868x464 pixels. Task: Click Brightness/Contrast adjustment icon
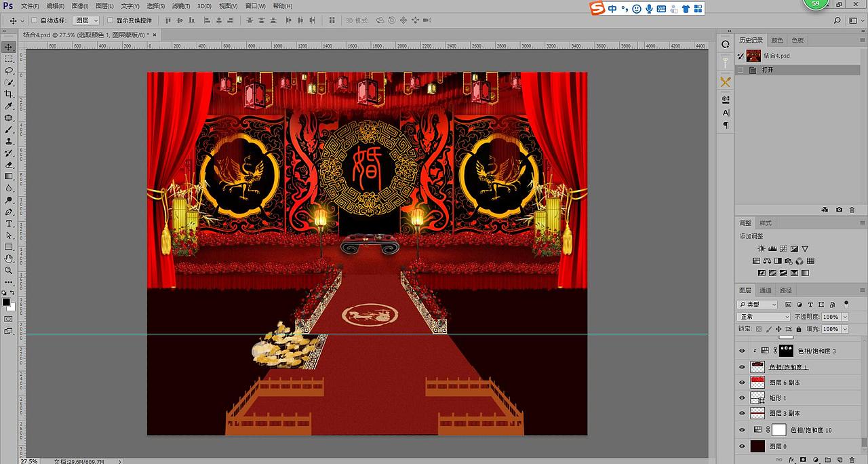point(762,249)
